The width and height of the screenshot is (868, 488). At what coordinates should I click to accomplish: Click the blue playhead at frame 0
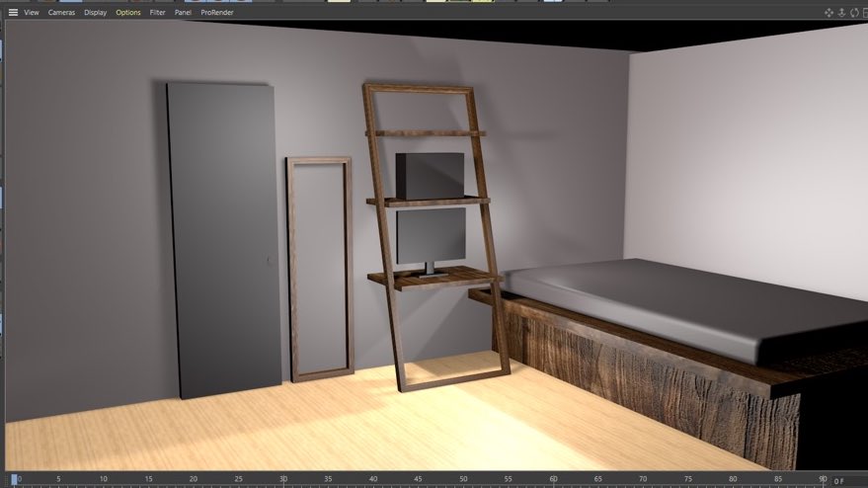[x=14, y=480]
